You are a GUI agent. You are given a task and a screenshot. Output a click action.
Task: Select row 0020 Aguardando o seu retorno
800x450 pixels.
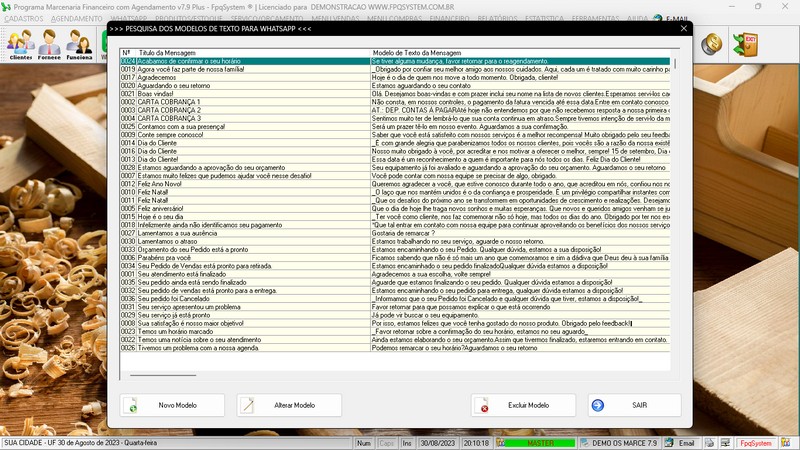[395, 86]
